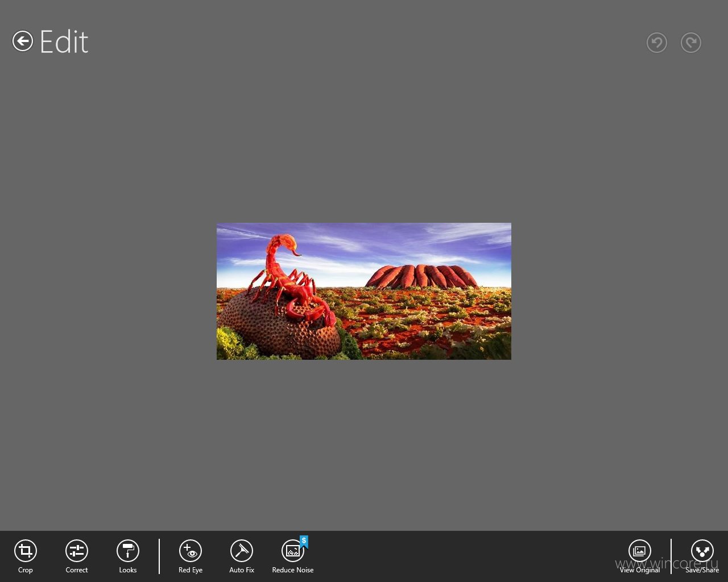
Task: Click the Edit page title
Action: tap(64, 42)
